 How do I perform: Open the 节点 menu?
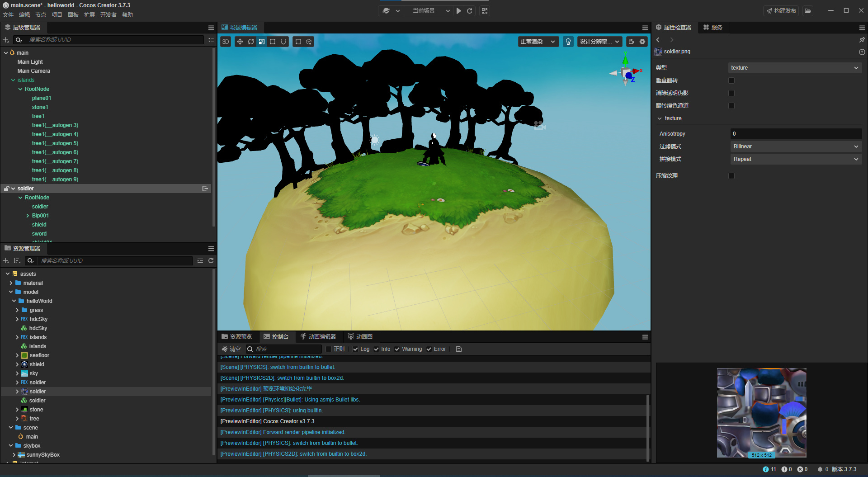click(x=41, y=15)
